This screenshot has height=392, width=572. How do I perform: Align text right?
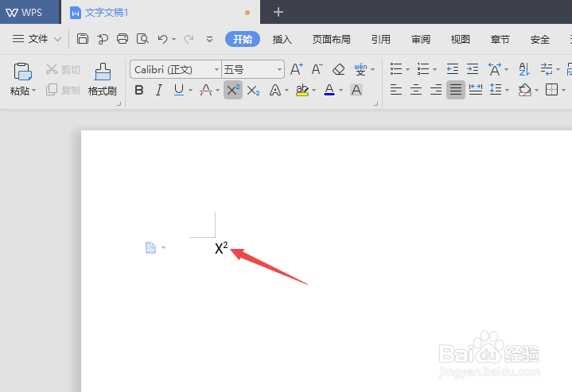click(436, 89)
